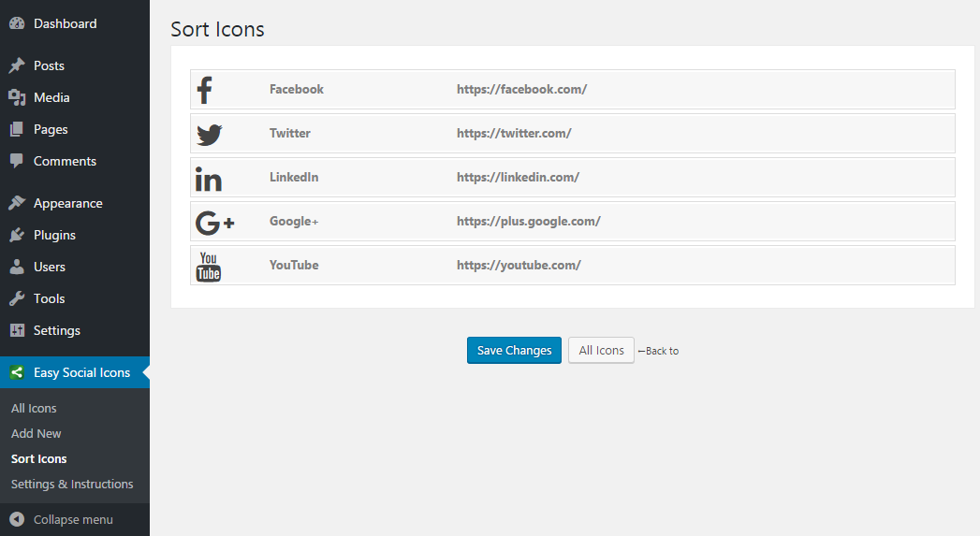980x536 pixels.
Task: Open the Appearance menu
Action: click(68, 203)
